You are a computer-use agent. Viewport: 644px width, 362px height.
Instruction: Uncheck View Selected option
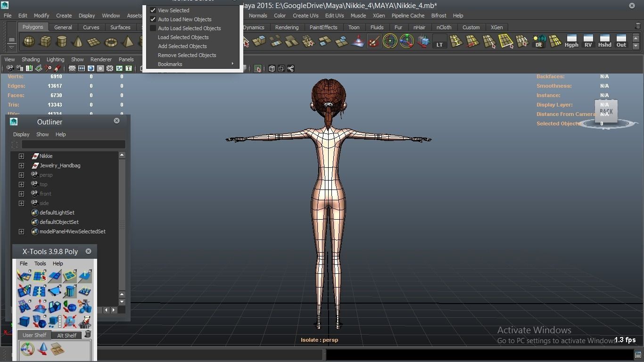coord(153,10)
